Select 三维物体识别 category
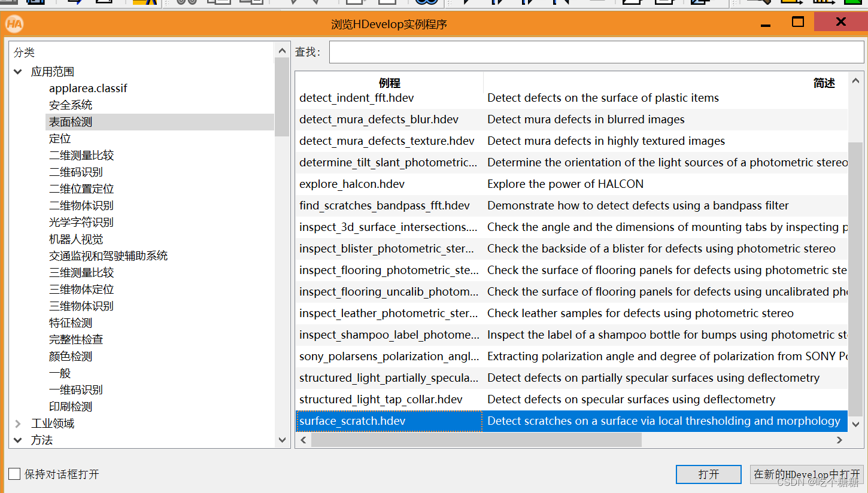868x493 pixels. 81,306
